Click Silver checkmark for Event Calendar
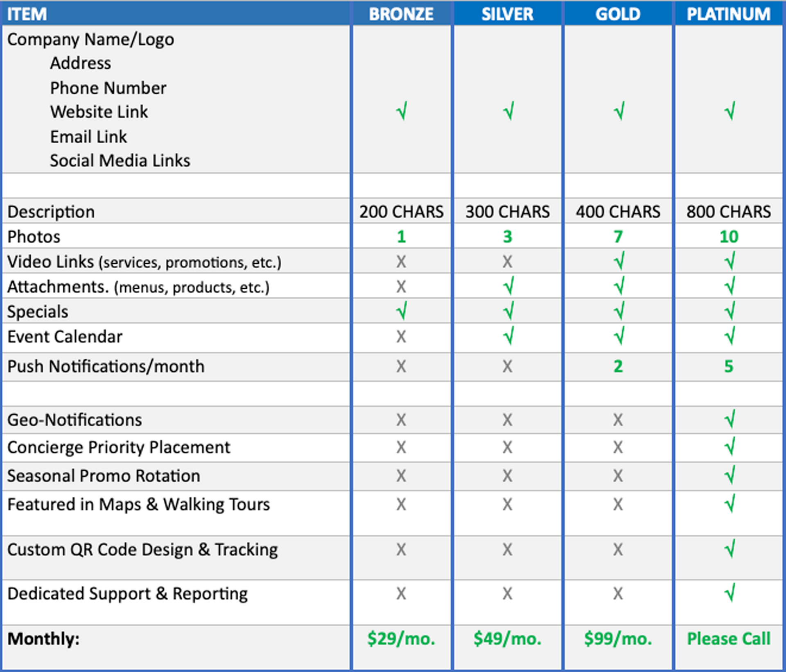The width and height of the screenshot is (786, 672). coord(508,337)
